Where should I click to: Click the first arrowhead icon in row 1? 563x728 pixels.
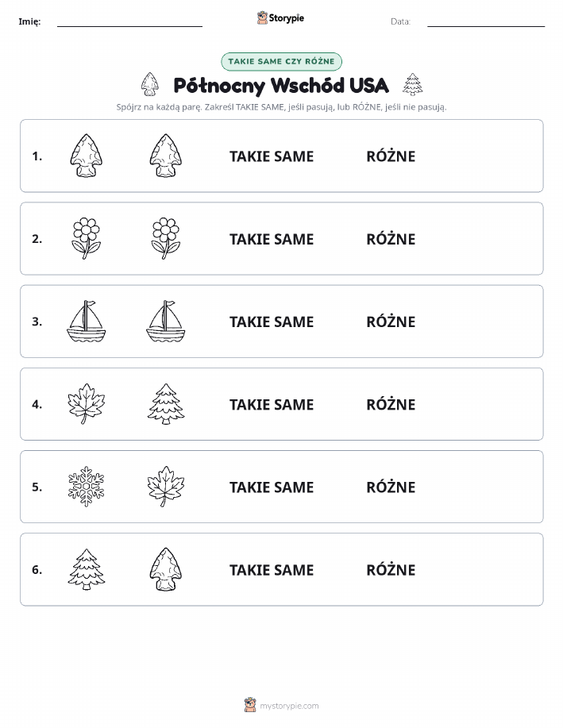[86, 156]
